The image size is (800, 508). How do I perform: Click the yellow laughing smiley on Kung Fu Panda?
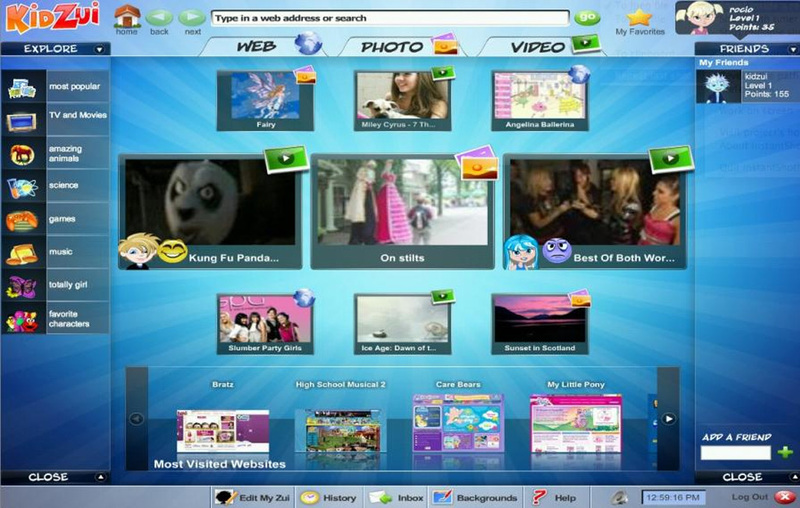coord(172,251)
